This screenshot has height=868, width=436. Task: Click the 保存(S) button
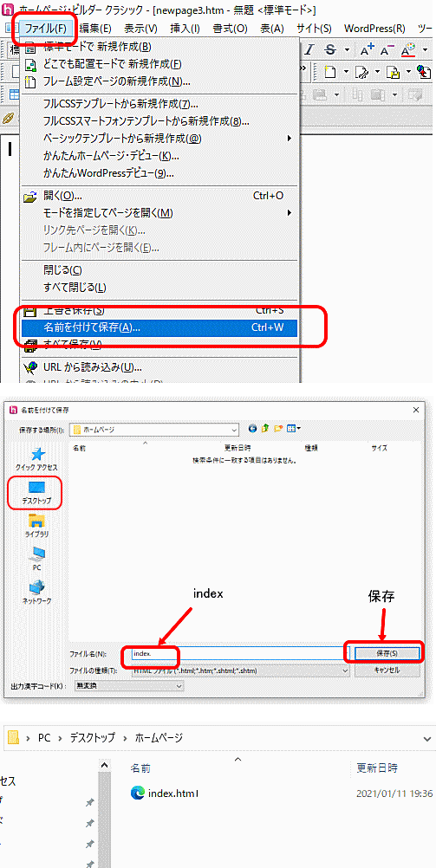click(387, 653)
